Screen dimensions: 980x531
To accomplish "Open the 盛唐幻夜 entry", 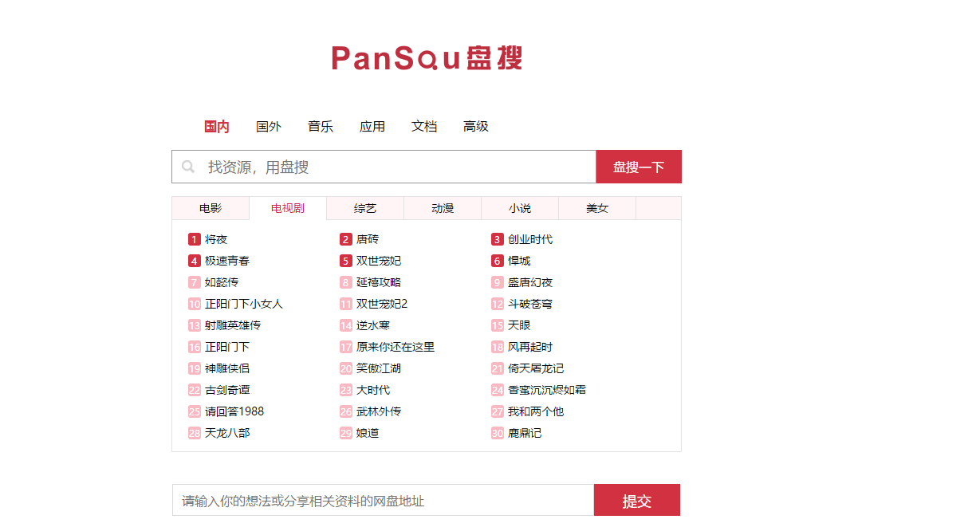I will pos(530,282).
